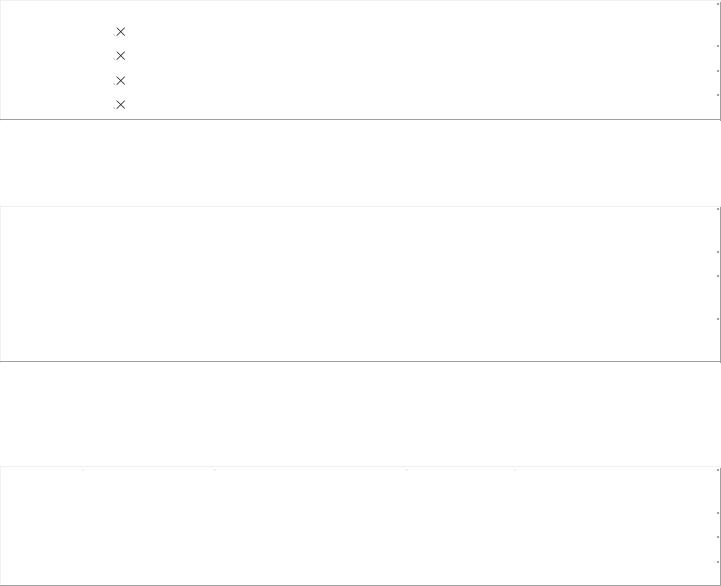Click the first X icon in top panel

[x=120, y=32]
